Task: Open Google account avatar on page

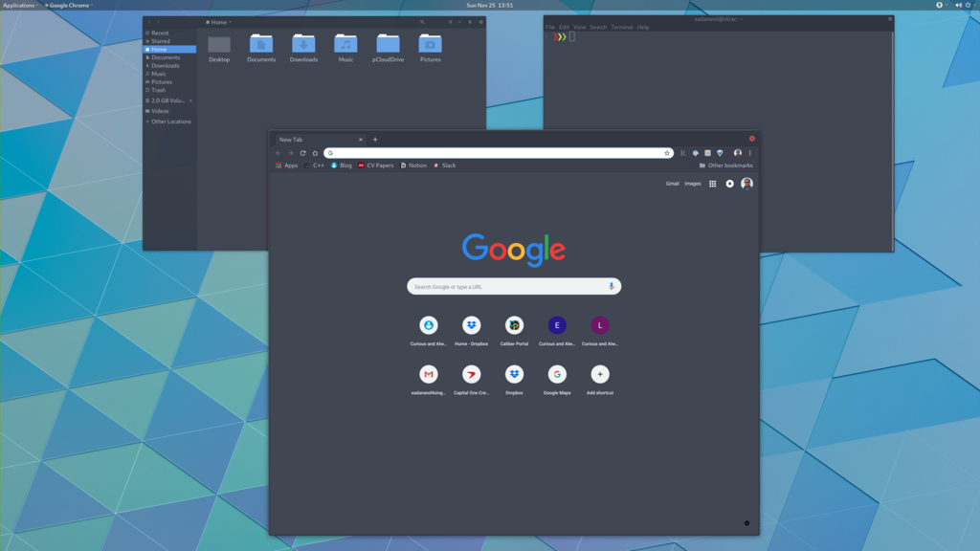Action: (x=746, y=184)
